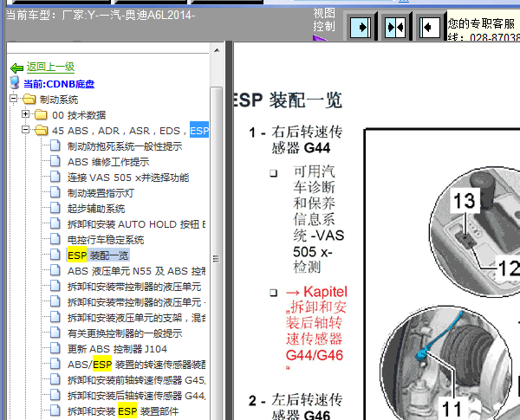Image resolution: width=520 pixels, height=420 pixels.
Task: Click page icon next to 起步辅助系统
Action: click(x=55, y=208)
